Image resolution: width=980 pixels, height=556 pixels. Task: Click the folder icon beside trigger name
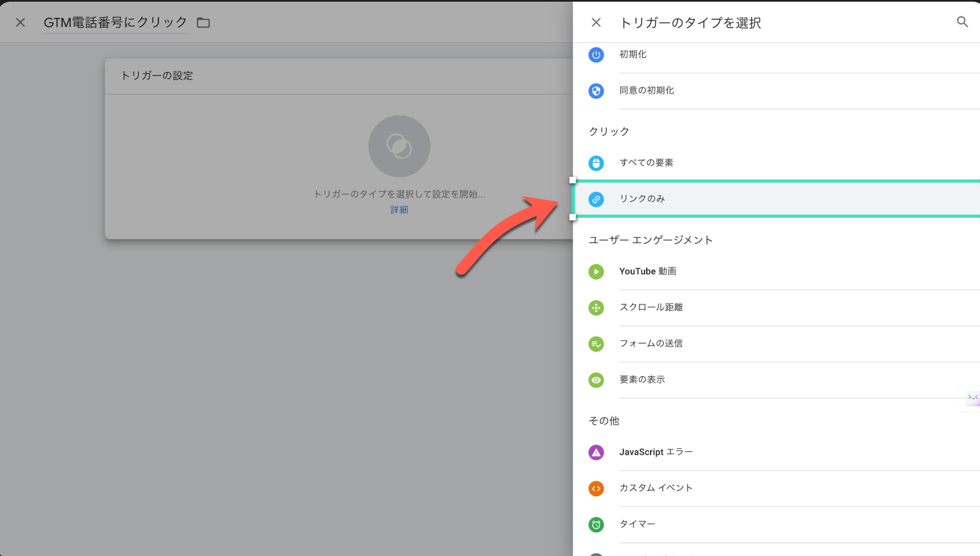[x=204, y=23]
